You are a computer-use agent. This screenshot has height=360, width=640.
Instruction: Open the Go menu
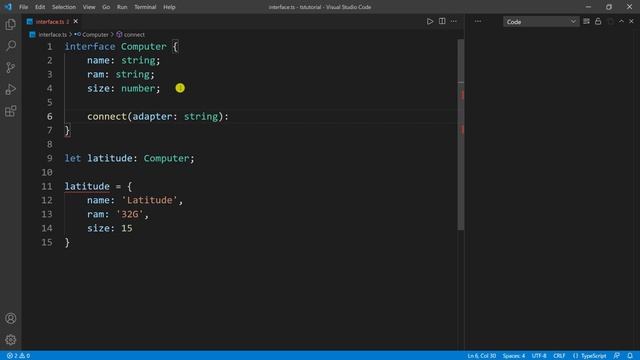[x=106, y=7]
